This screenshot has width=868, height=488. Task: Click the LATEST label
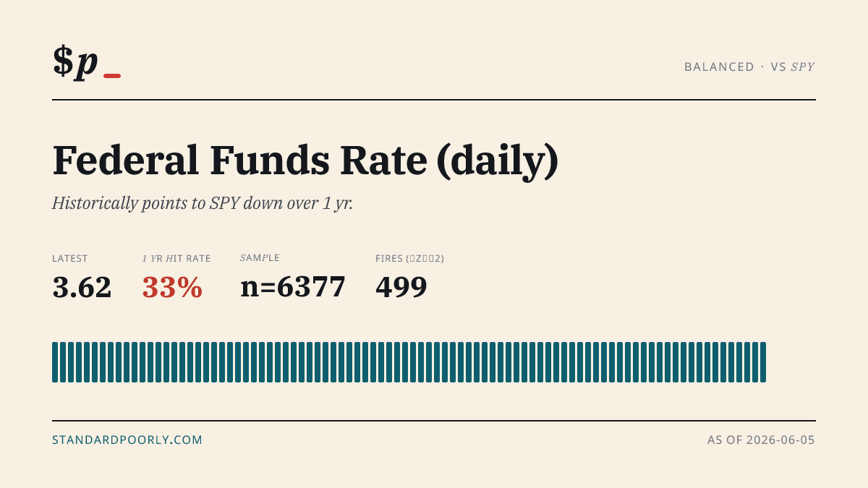[x=70, y=258]
